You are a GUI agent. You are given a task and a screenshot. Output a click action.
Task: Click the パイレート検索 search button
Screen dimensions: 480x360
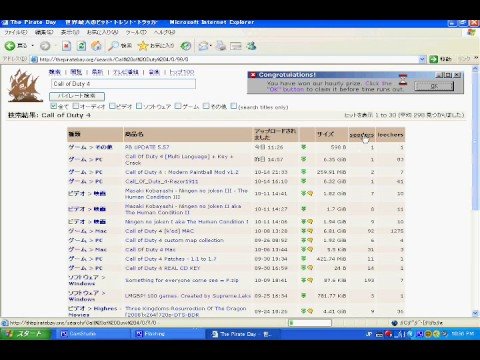point(77,96)
